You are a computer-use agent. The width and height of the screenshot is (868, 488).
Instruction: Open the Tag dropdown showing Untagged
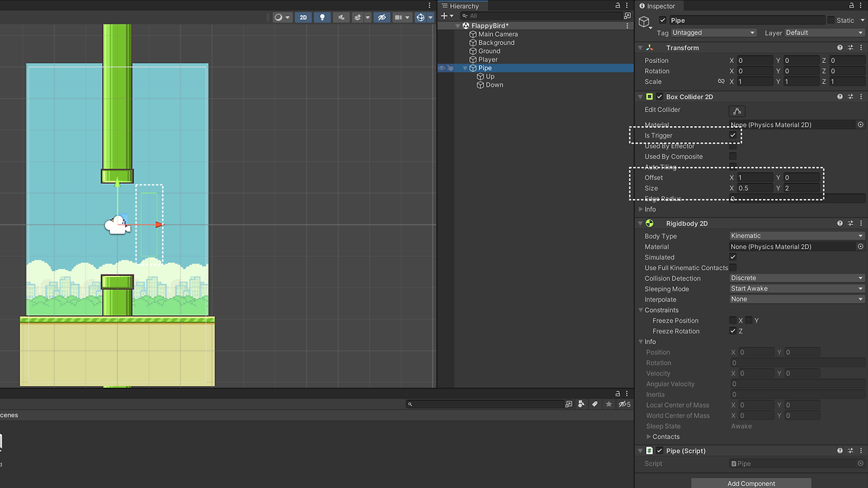pos(713,33)
